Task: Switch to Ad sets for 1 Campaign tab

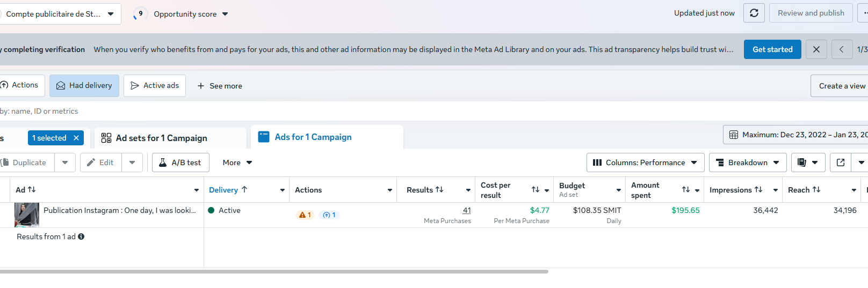Action: pyautogui.click(x=161, y=138)
